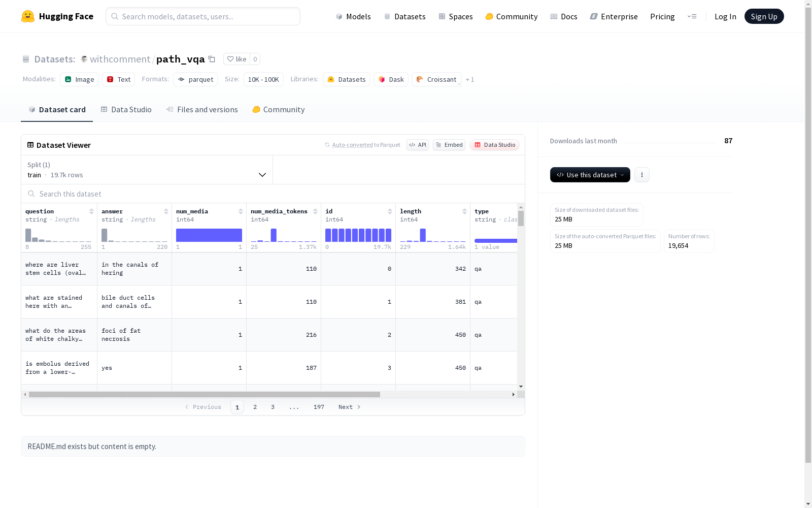Click the path_vqa dataset title
Image resolution: width=812 pixels, height=508 pixels.
(x=180, y=59)
